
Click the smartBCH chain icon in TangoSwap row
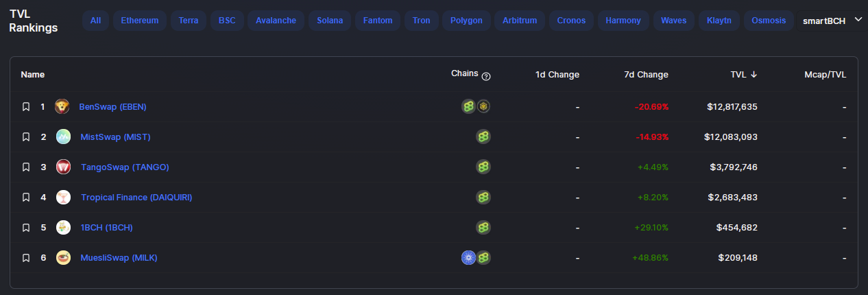click(483, 167)
